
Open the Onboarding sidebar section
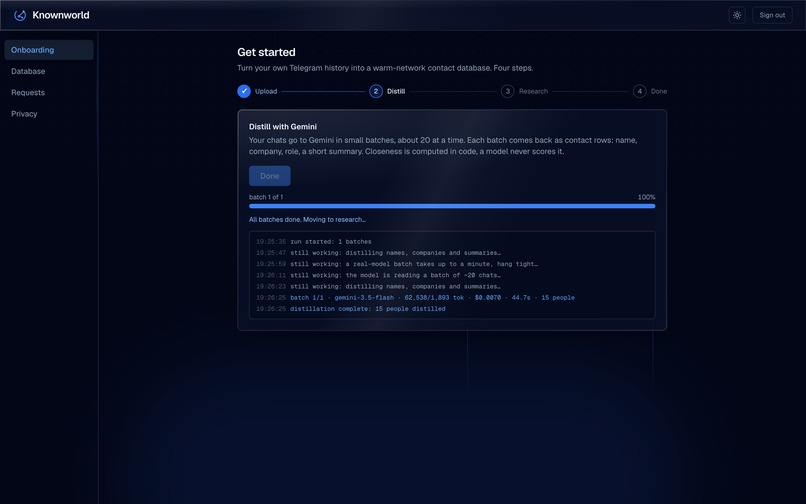point(49,50)
